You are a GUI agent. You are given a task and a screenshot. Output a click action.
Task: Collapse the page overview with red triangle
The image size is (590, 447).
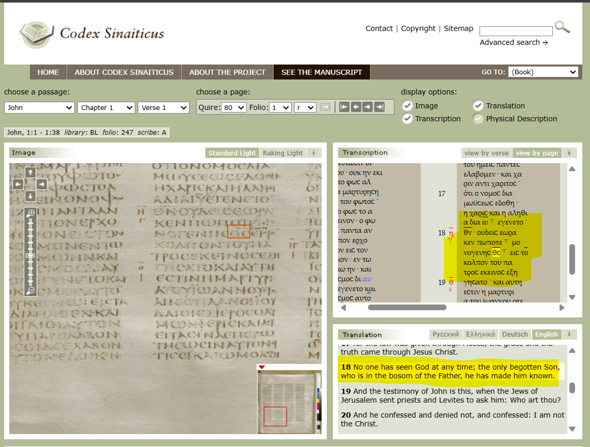[x=262, y=367]
